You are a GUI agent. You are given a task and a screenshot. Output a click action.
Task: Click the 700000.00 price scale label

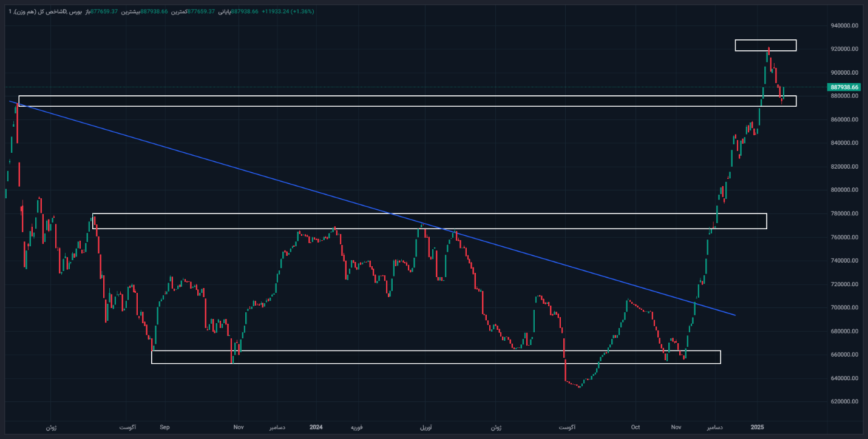[844, 308]
